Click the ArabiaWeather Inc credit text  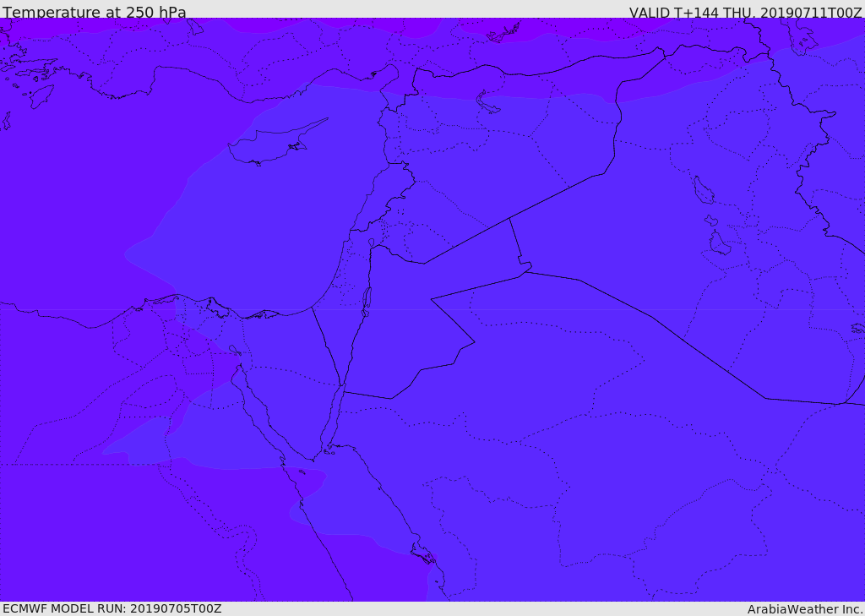tap(805, 609)
